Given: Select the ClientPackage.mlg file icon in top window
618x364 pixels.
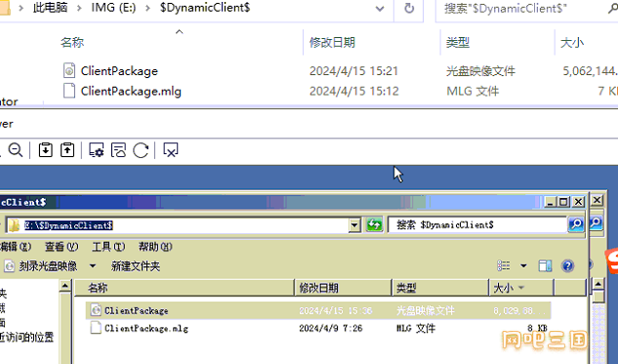Looking at the screenshot, I should 69,91.
